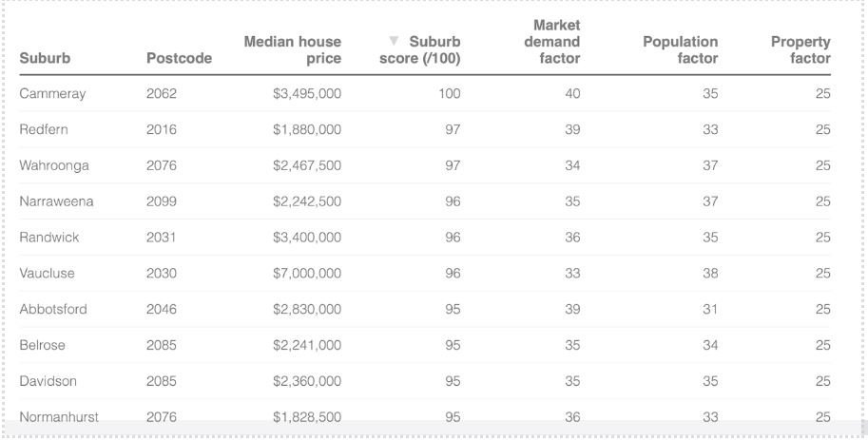
Task: Click Randwick postcode 2031
Action: (162, 238)
